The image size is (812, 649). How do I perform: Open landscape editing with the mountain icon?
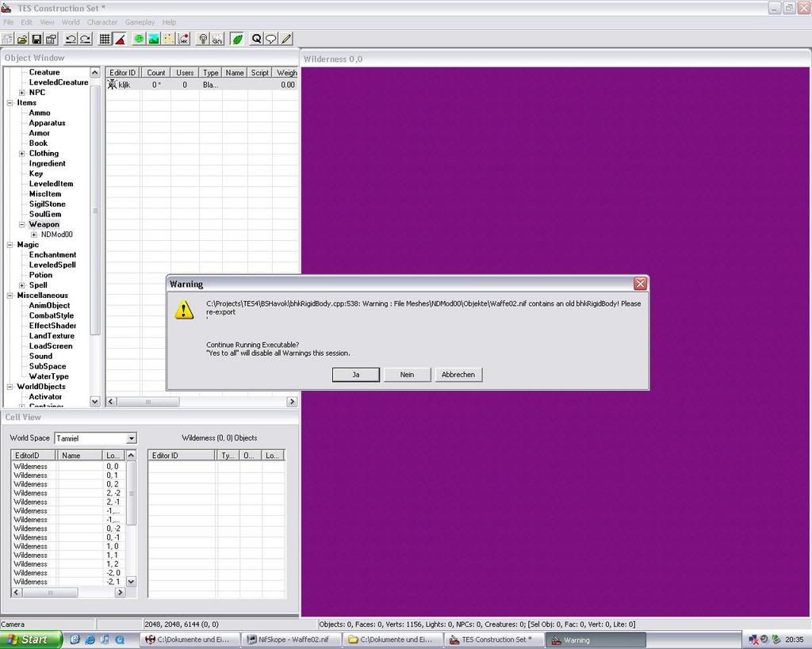pyautogui.click(x=154, y=39)
